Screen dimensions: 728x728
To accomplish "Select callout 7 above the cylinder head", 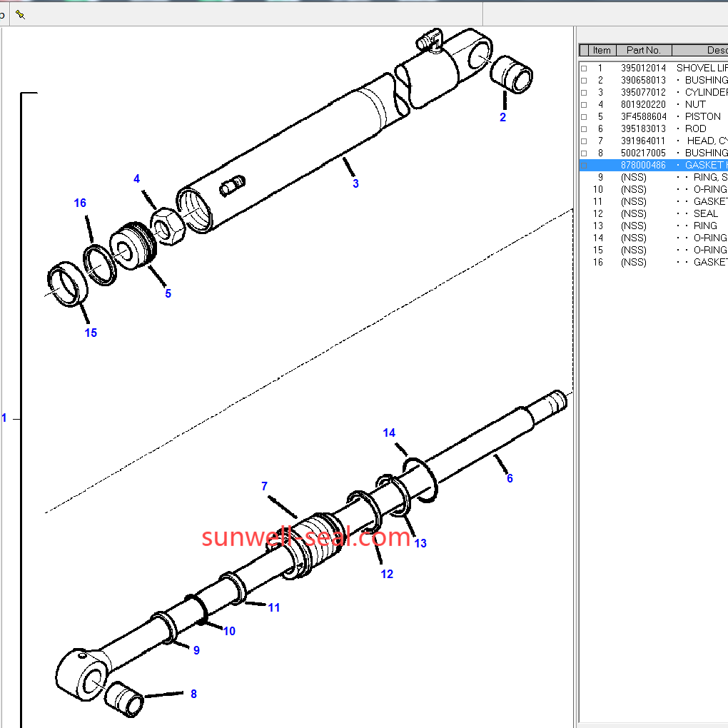I will 264,487.
